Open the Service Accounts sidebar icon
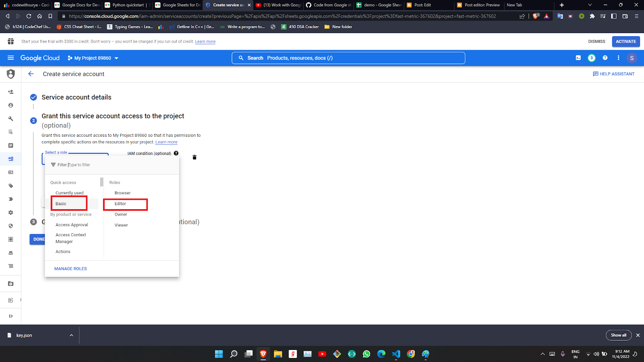644x362 pixels. (11, 159)
